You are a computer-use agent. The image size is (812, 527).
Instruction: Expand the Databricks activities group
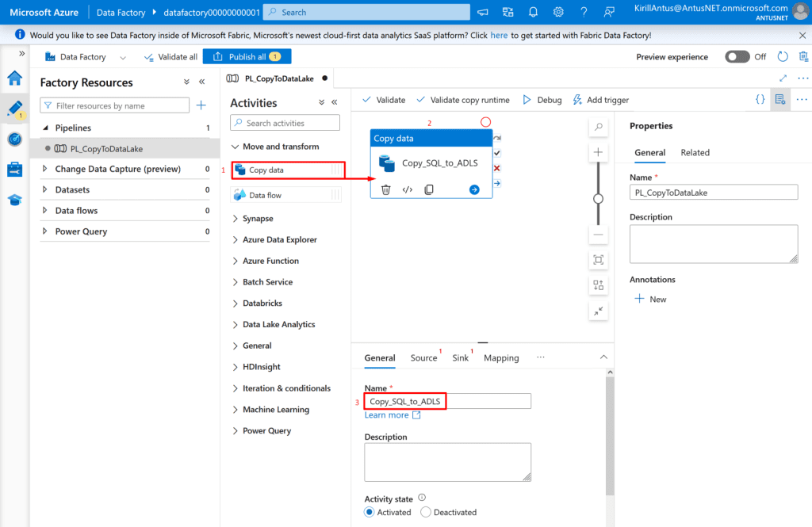(262, 304)
